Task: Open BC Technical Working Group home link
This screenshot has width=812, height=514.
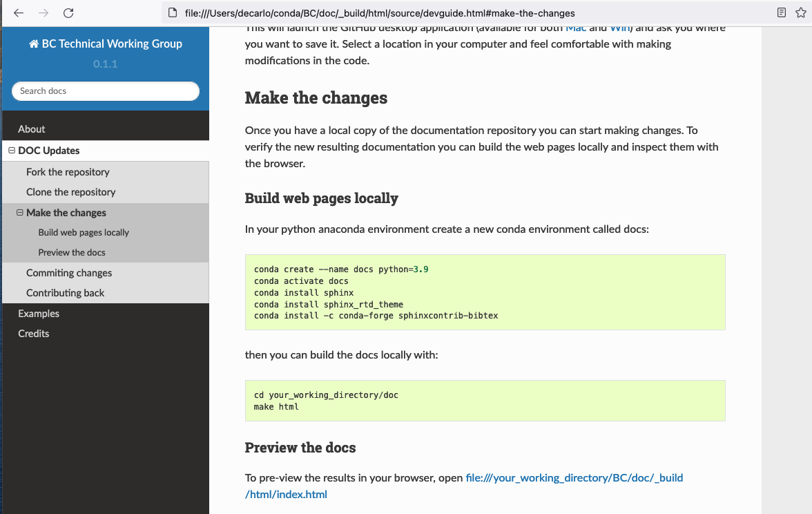Action: click(106, 44)
